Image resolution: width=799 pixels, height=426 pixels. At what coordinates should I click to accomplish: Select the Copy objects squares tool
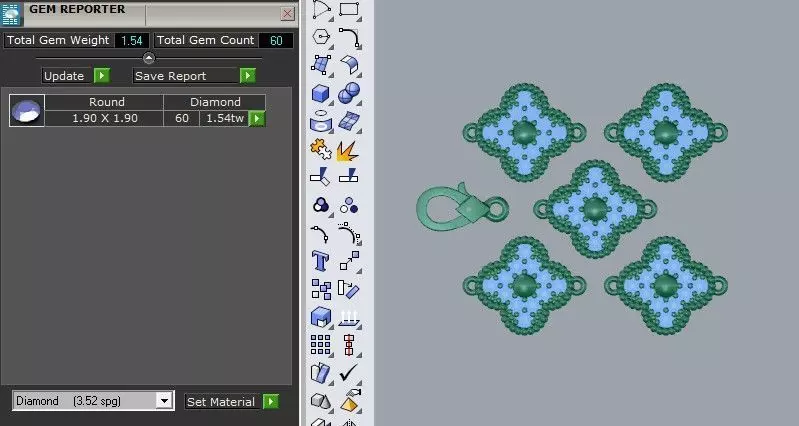[321, 289]
